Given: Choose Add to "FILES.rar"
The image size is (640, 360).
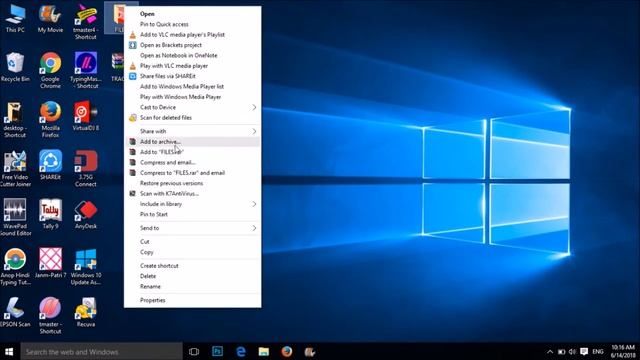Looking at the screenshot, I should pos(193,152).
